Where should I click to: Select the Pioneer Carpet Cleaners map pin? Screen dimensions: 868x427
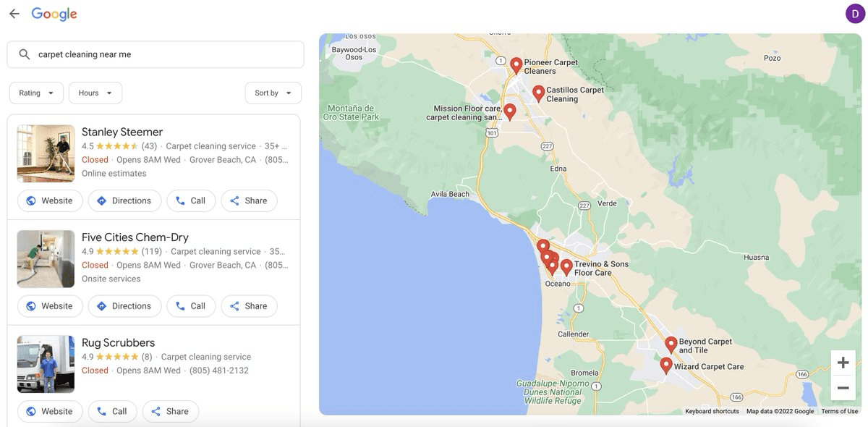tap(516, 66)
